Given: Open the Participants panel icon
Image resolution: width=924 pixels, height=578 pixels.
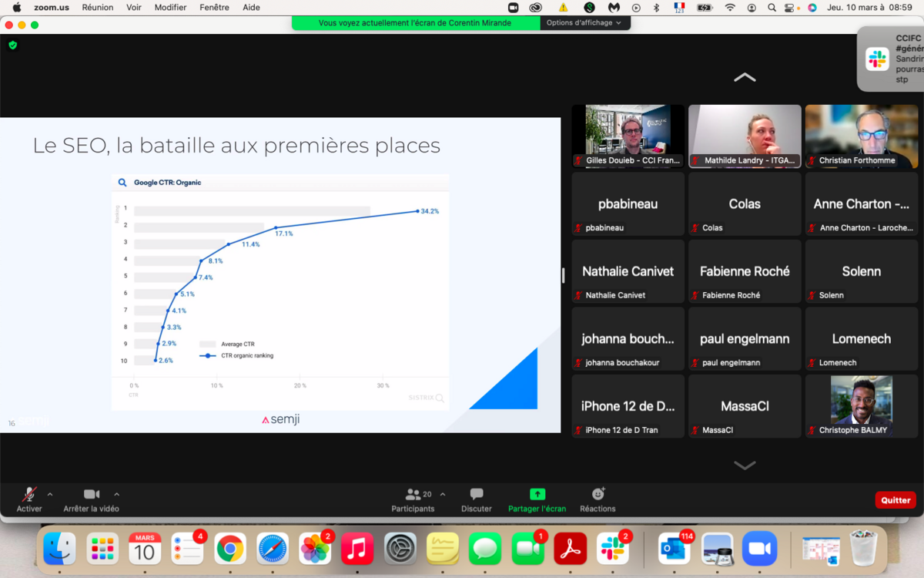Looking at the screenshot, I should point(413,495).
